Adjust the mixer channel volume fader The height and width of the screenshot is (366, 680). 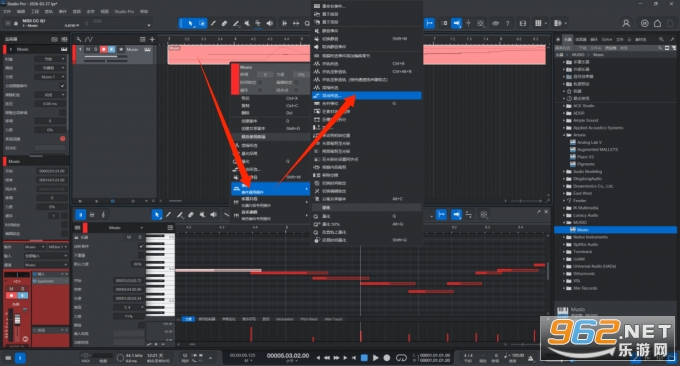[17, 320]
